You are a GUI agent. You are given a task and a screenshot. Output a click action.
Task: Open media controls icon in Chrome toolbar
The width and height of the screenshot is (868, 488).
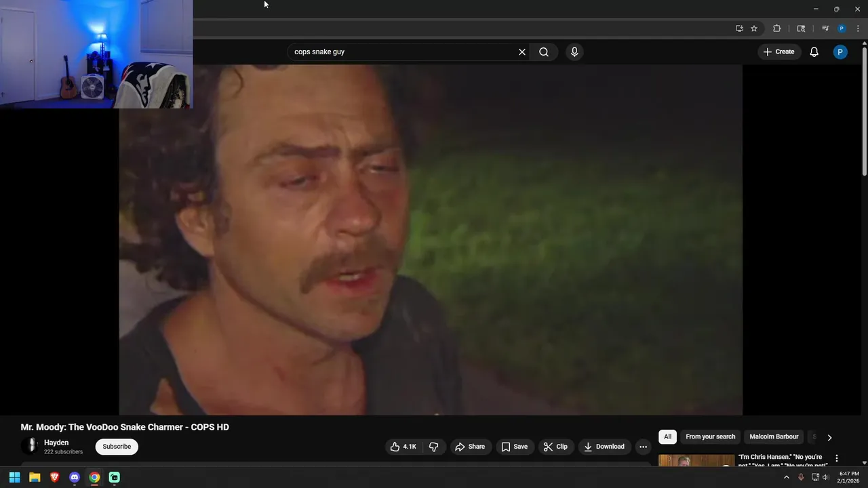click(x=825, y=28)
